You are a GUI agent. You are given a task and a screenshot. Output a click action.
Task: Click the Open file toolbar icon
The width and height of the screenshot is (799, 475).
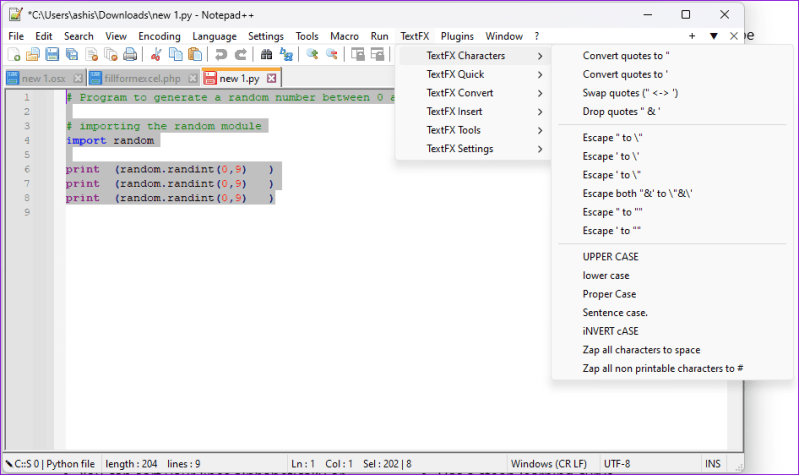tap(33, 55)
